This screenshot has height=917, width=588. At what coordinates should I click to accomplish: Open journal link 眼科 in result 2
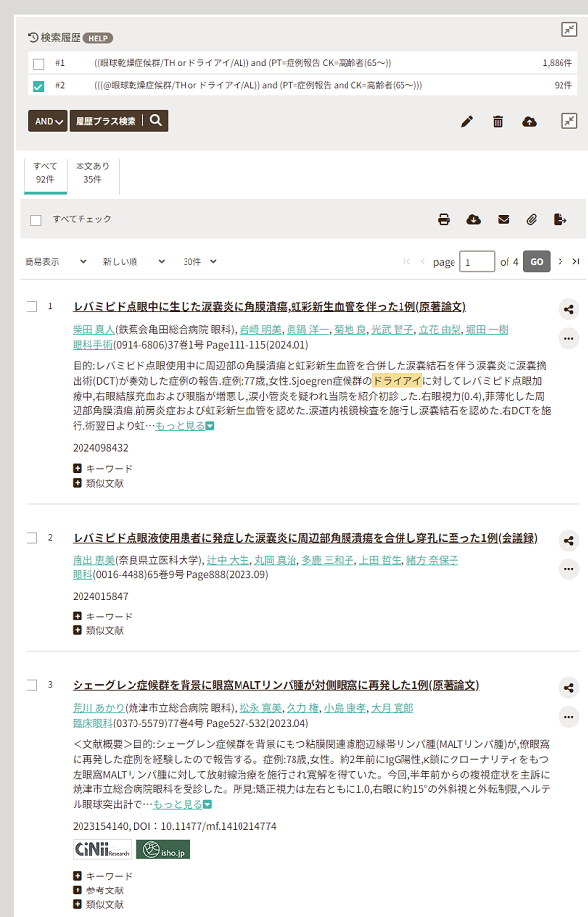pyautogui.click(x=82, y=575)
